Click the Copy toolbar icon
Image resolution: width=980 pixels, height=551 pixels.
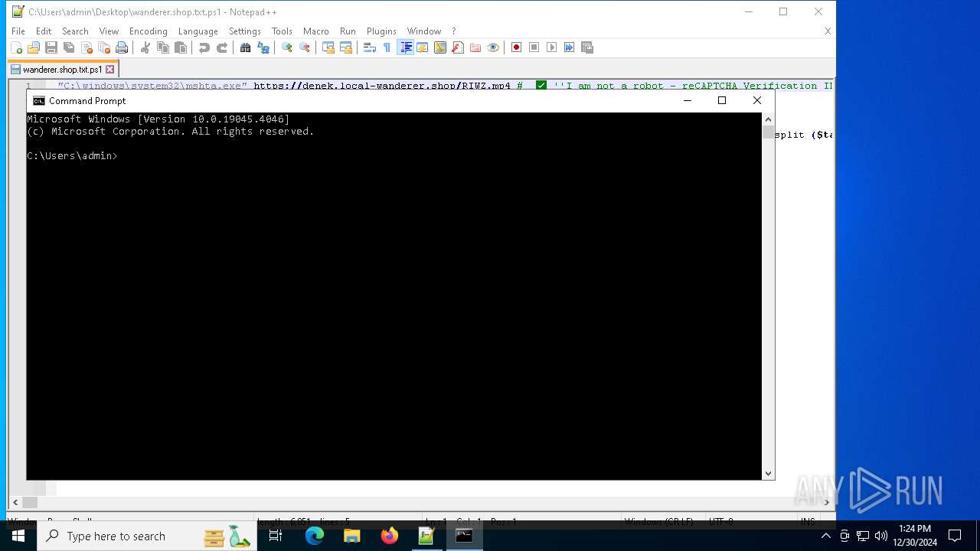[x=163, y=47]
